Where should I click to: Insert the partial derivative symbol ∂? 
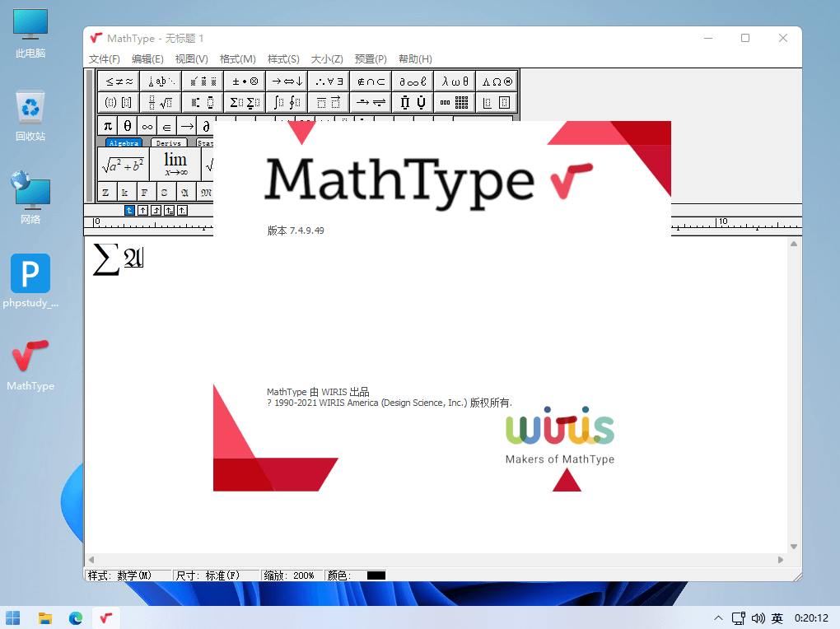tap(206, 127)
